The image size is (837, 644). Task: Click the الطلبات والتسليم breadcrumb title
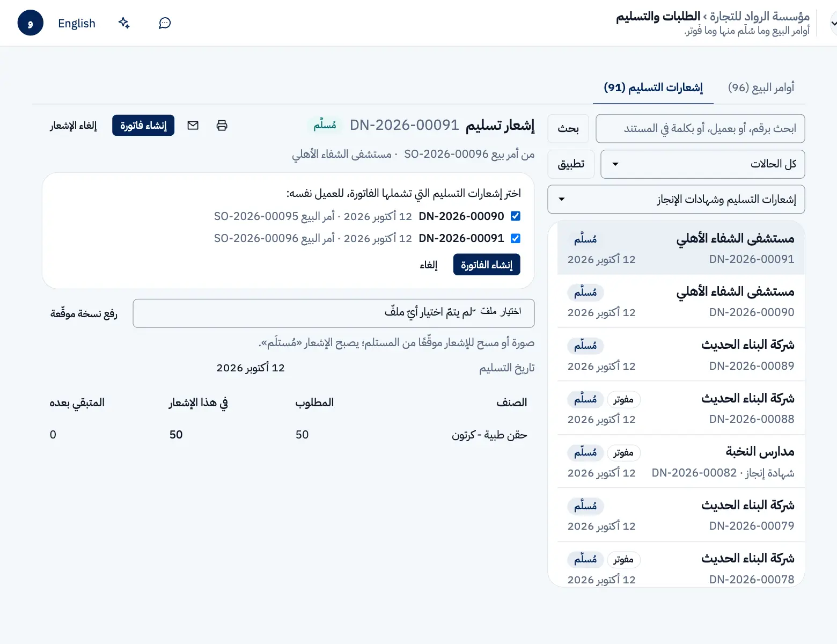click(658, 16)
